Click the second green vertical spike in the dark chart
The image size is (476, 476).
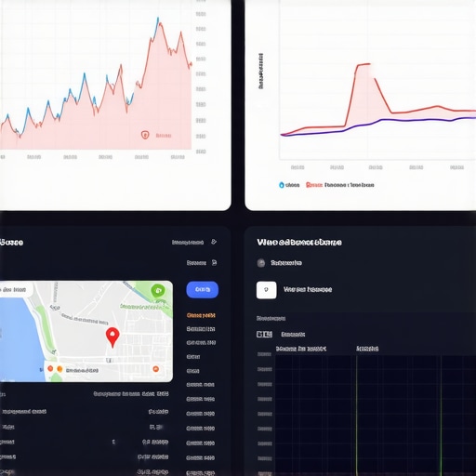point(441,416)
